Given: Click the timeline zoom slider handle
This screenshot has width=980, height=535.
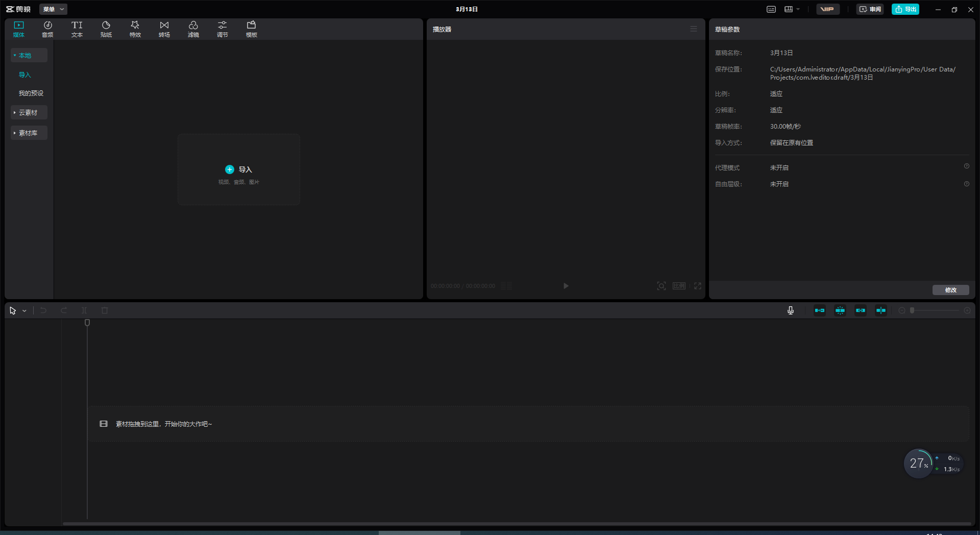Looking at the screenshot, I should click(x=912, y=310).
